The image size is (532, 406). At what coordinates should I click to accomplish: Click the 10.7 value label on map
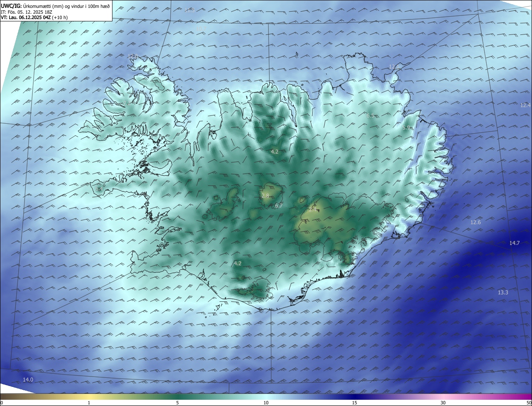click(x=201, y=29)
